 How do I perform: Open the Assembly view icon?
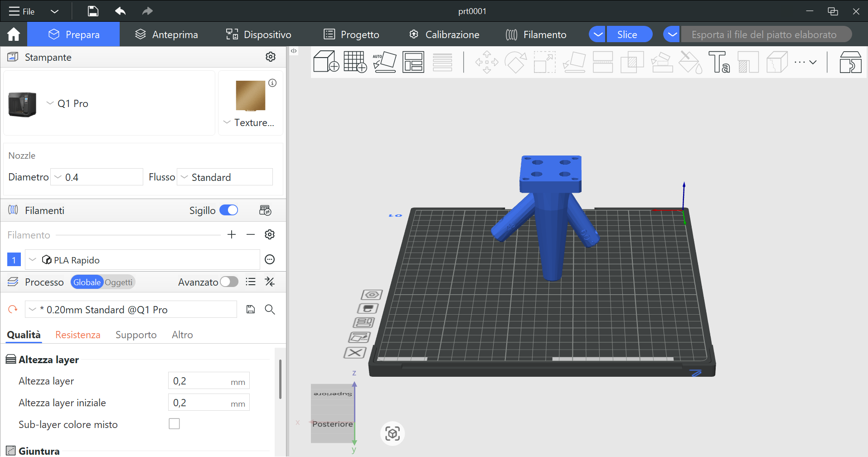(x=850, y=62)
